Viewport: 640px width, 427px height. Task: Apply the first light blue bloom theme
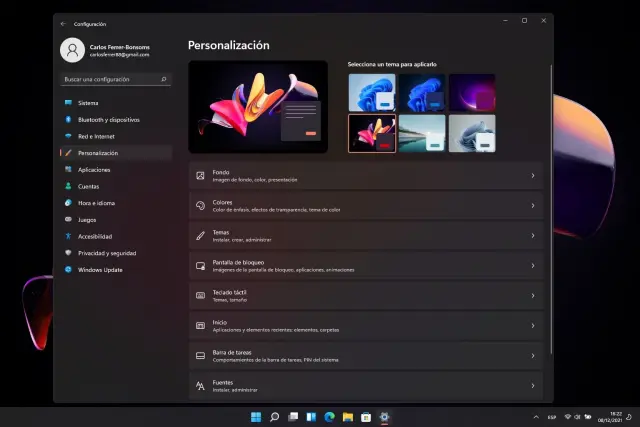click(x=372, y=93)
